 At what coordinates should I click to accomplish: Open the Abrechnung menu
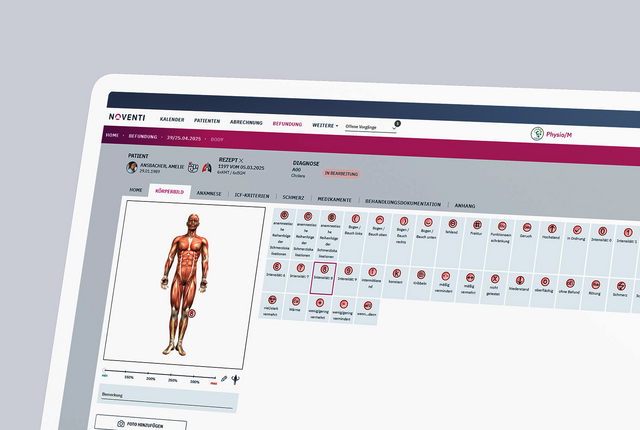point(246,122)
